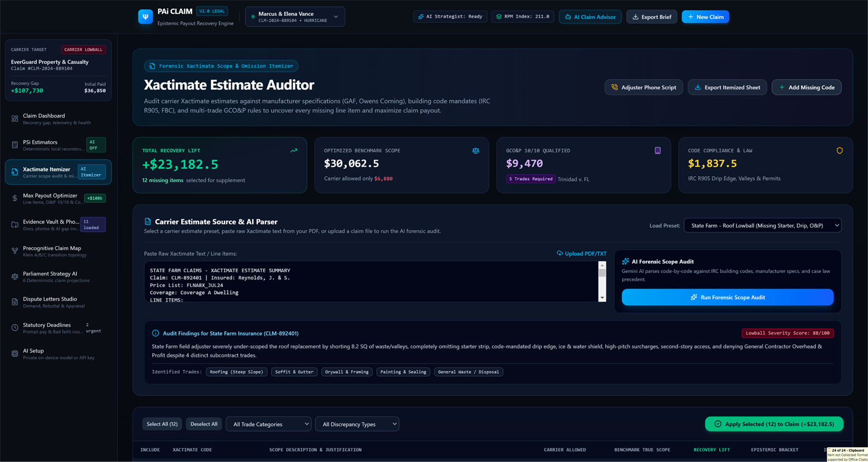The height and width of the screenshot is (462, 868).
Task: Click Apply Selected (12) to Claim
Action: click(774, 424)
